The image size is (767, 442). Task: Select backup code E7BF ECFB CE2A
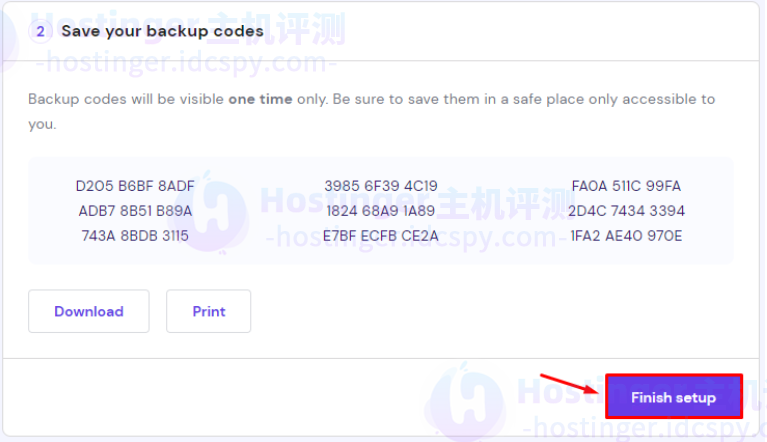(381, 236)
